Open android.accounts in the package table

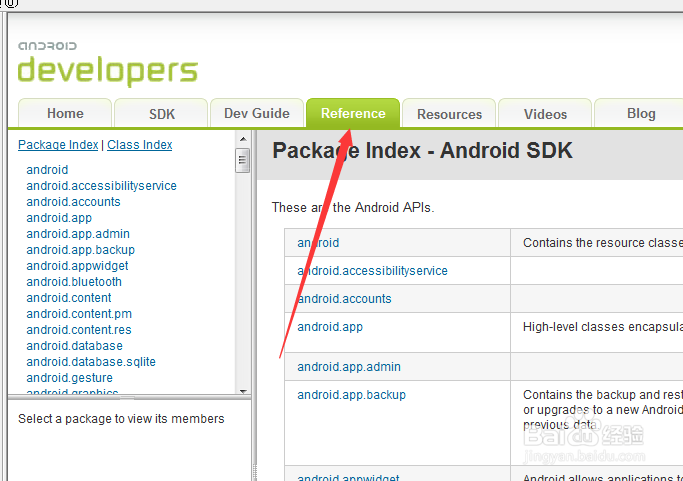coord(344,298)
